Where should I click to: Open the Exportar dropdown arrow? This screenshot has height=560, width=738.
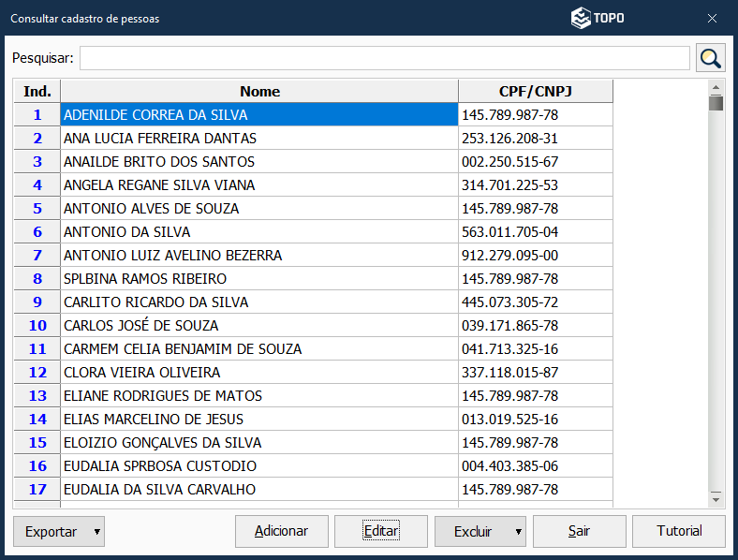click(x=97, y=532)
